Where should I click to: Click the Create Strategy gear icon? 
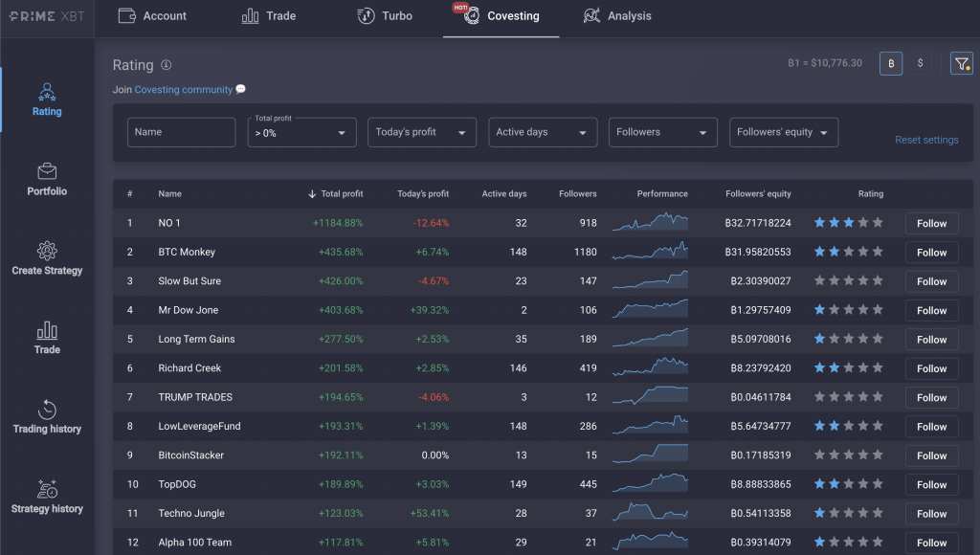[46, 251]
